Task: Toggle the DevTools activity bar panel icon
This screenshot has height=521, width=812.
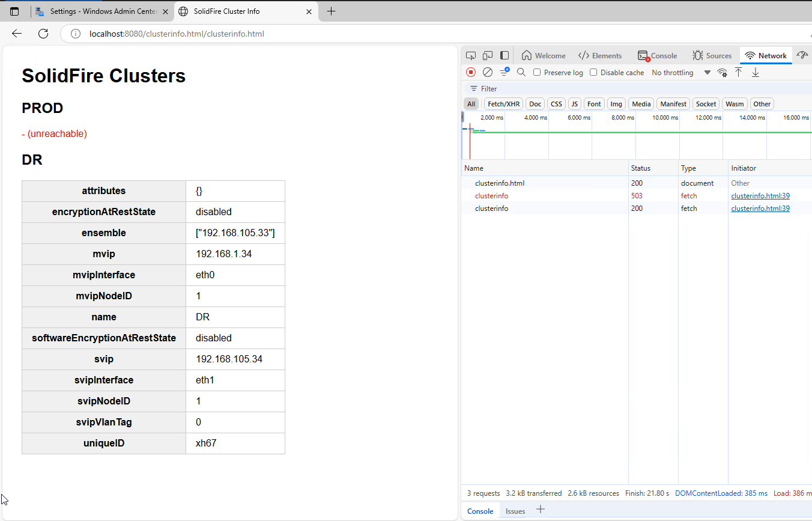Action: point(504,55)
